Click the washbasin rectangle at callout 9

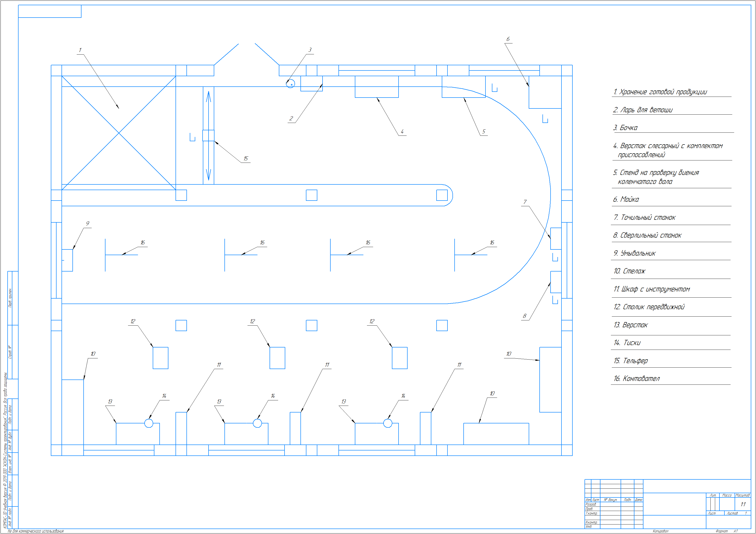(x=67, y=260)
